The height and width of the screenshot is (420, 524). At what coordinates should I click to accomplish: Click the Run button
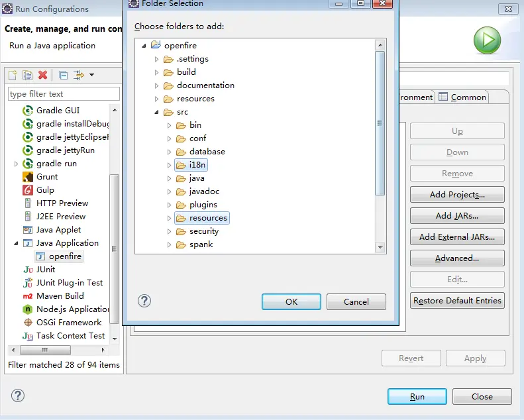[x=417, y=397]
